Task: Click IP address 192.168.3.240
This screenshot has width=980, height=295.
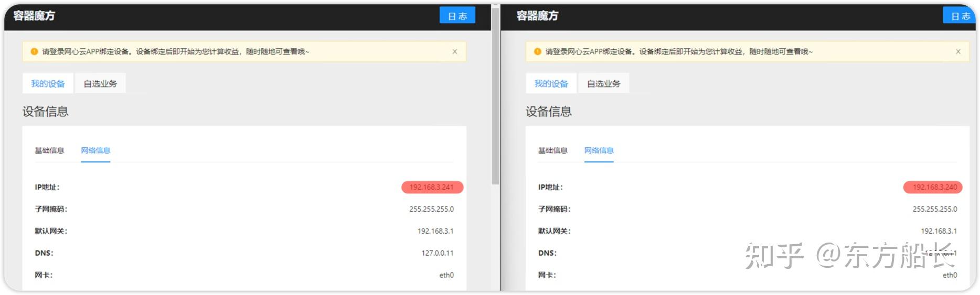Action: coord(935,187)
